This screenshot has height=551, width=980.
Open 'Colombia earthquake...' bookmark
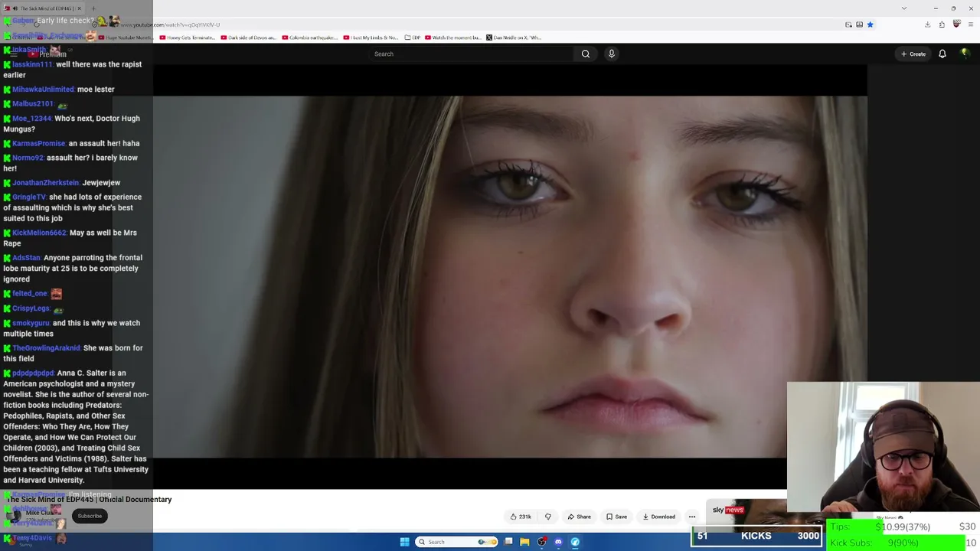click(x=309, y=37)
